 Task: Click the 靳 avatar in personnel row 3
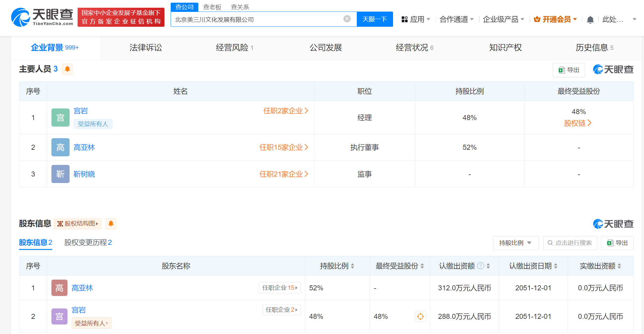point(60,174)
